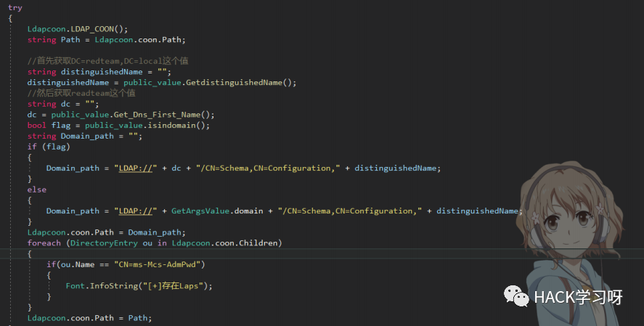The width and height of the screenshot is (644, 326).
Task: Click 'GetdistinguishedName' method name
Action: coord(234,83)
